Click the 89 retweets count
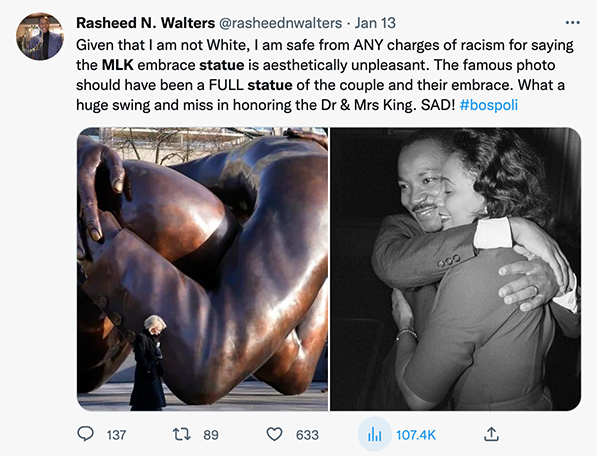Image resolution: width=597 pixels, height=456 pixels. (211, 435)
